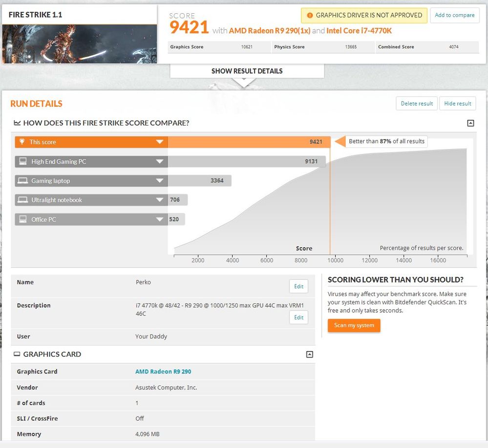Click Scan my system button
This screenshot has height=448, width=488.
tap(354, 325)
